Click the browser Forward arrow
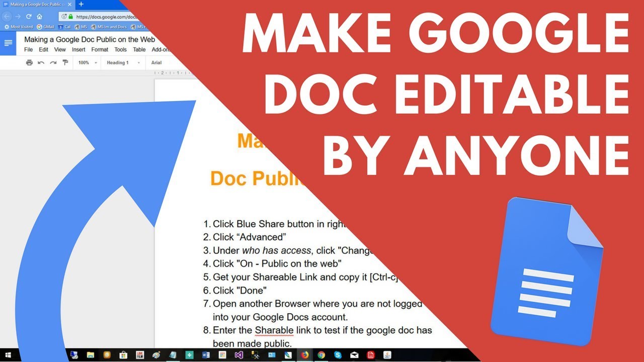This screenshot has width=644, height=362. [18, 16]
